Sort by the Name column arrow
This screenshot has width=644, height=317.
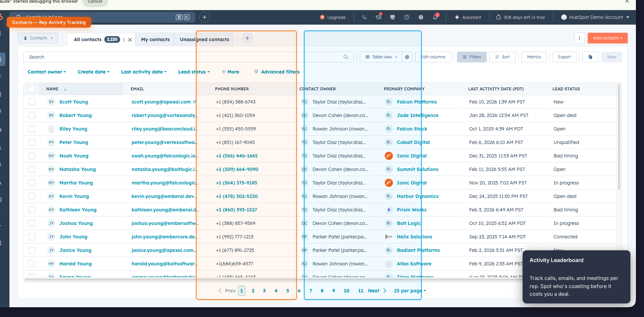[65, 89]
